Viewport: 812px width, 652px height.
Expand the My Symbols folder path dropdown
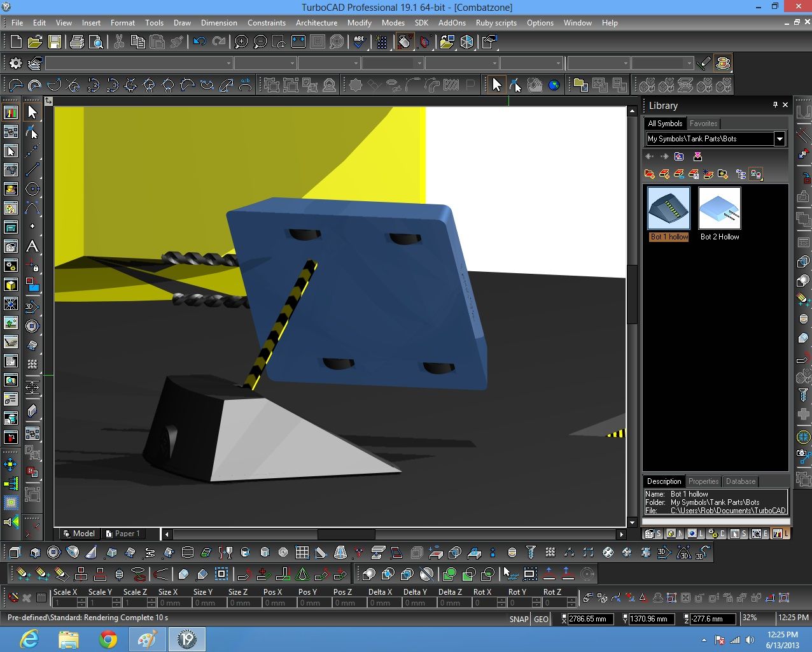tap(780, 139)
